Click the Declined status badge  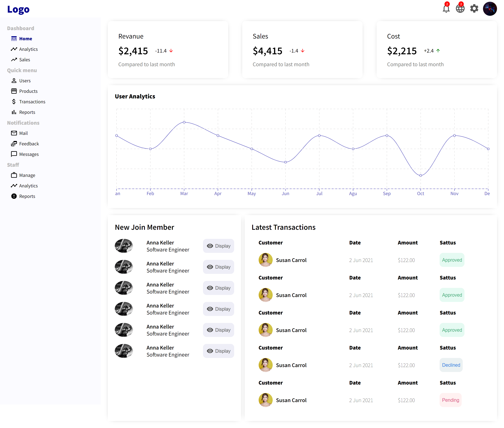tap(451, 365)
